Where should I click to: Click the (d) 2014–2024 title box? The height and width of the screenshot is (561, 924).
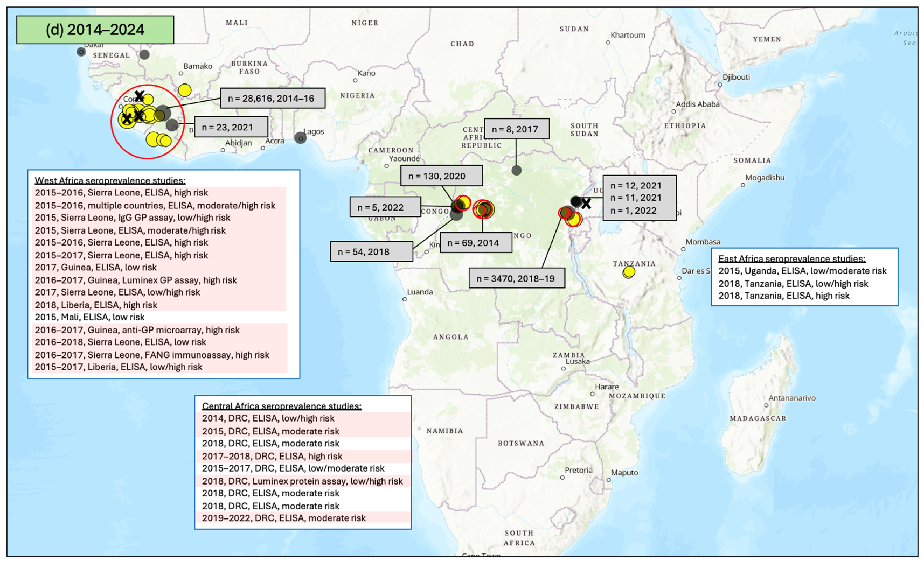click(x=95, y=30)
